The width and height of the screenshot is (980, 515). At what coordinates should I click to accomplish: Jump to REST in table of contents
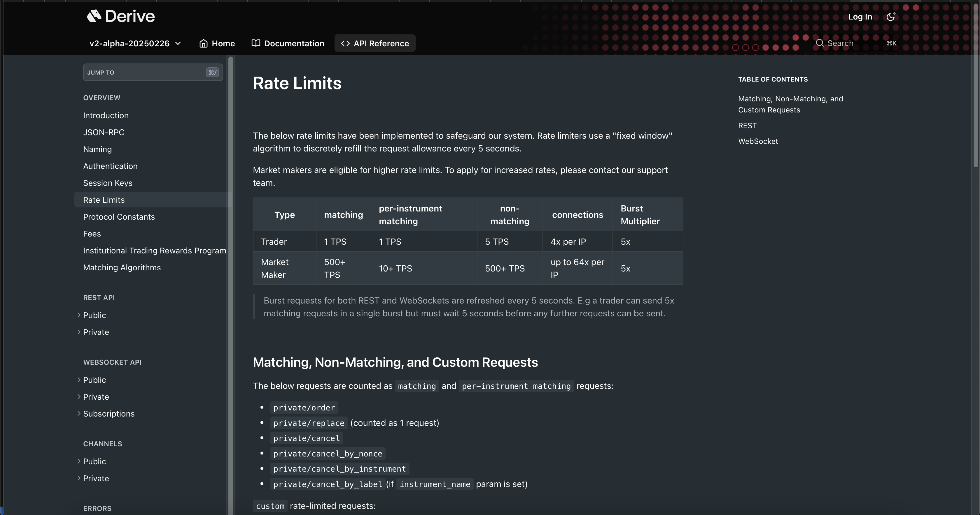click(x=747, y=126)
